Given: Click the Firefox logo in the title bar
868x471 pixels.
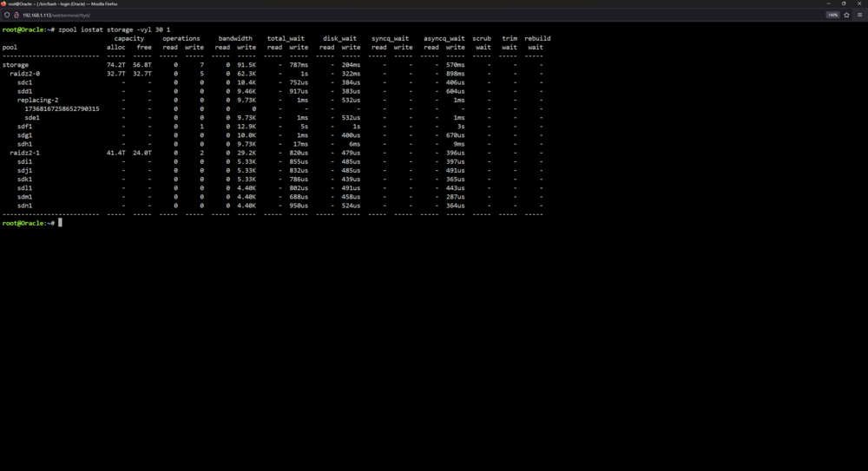Looking at the screenshot, I should (3, 3).
